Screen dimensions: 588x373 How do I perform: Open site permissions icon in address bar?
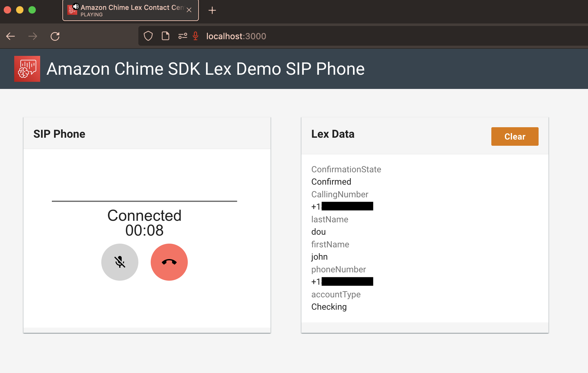[x=183, y=36]
